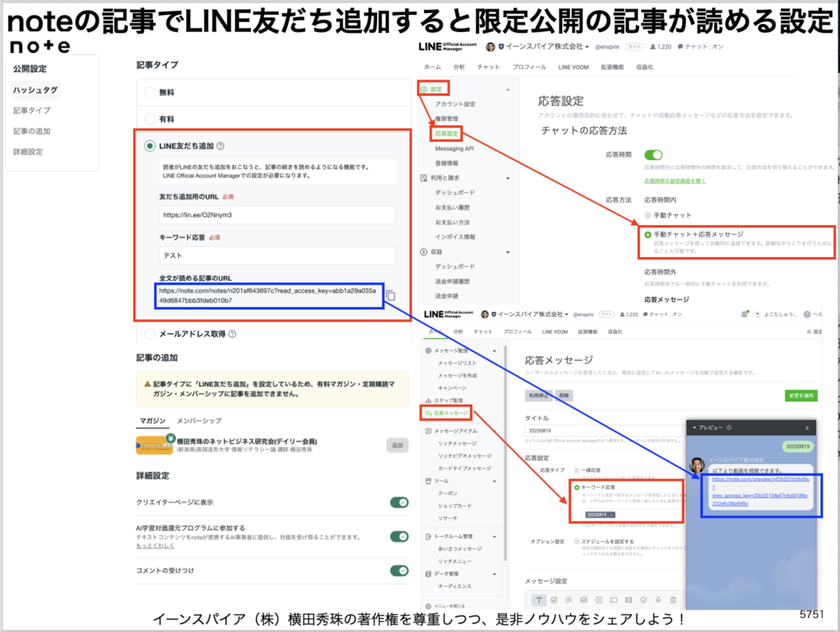Toggle the 応答時間 switch

tap(653, 155)
